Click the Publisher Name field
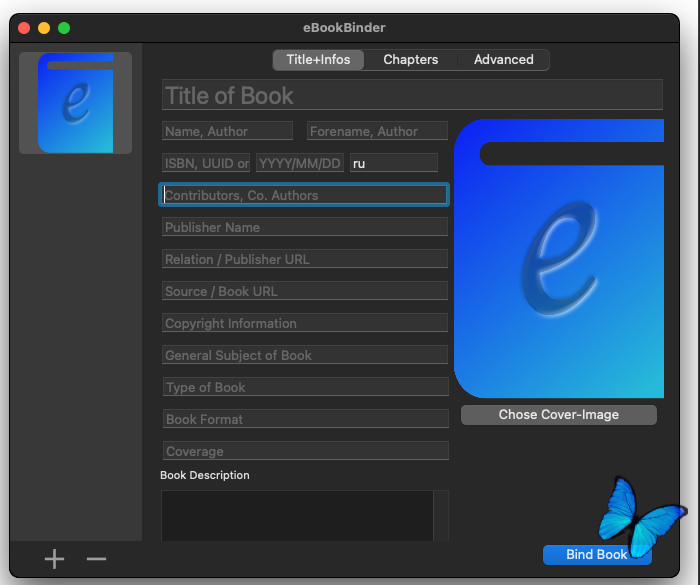 (x=305, y=227)
